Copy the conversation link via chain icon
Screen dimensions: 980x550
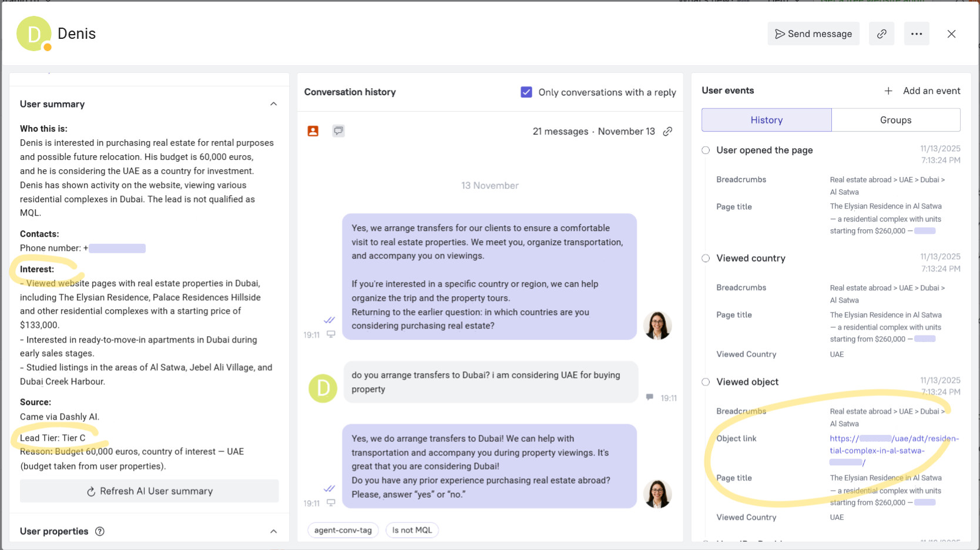tap(881, 33)
